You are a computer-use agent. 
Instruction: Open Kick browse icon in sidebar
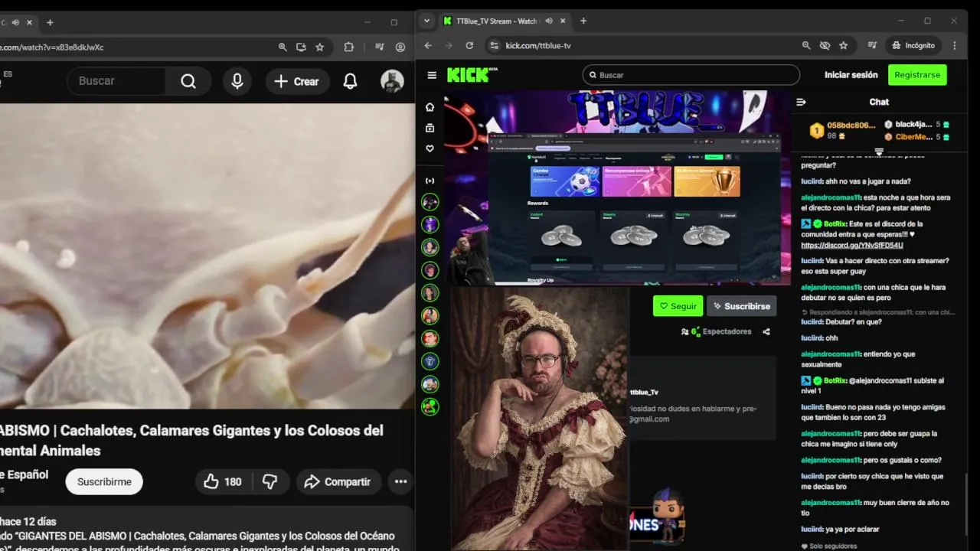pyautogui.click(x=430, y=128)
